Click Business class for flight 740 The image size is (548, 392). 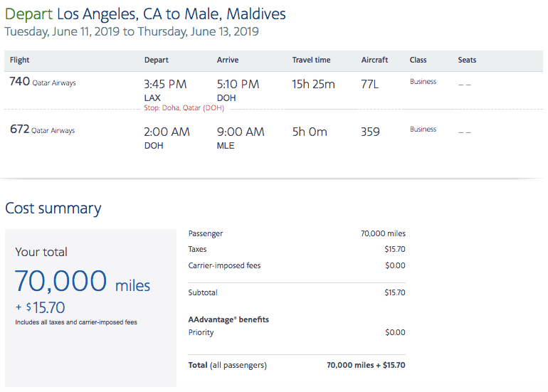click(x=423, y=82)
